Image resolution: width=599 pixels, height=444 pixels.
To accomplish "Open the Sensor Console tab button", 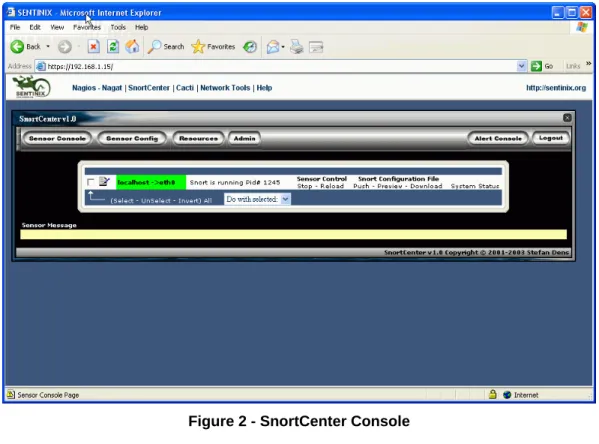I will pos(57,138).
